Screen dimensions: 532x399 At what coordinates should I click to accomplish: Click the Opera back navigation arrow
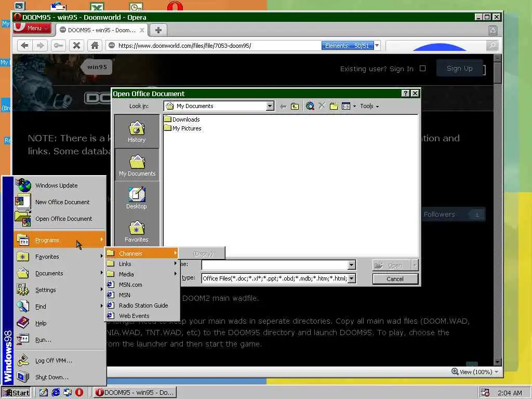24,46
